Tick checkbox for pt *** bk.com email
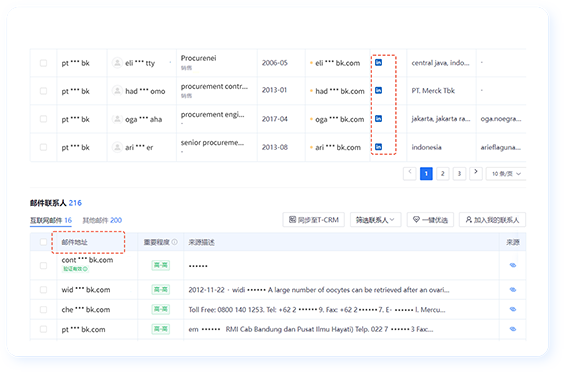This screenshot has width=565, height=373. [x=43, y=329]
